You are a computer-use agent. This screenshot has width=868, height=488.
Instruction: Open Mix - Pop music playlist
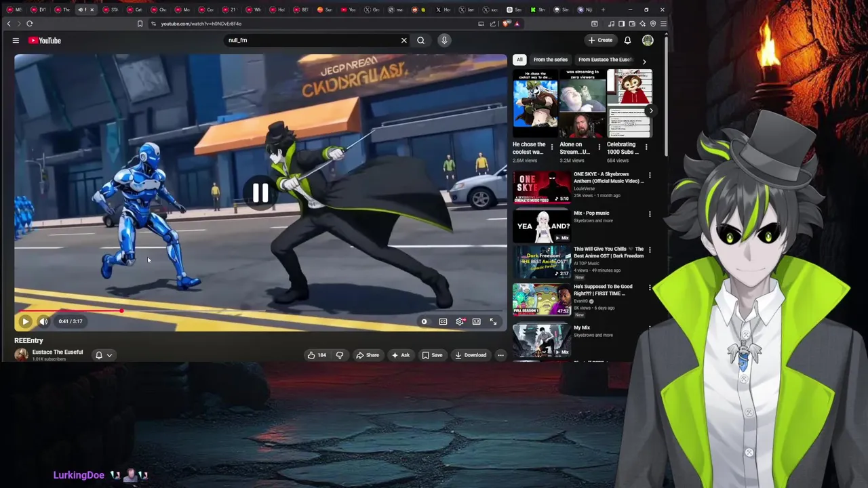[541, 226]
